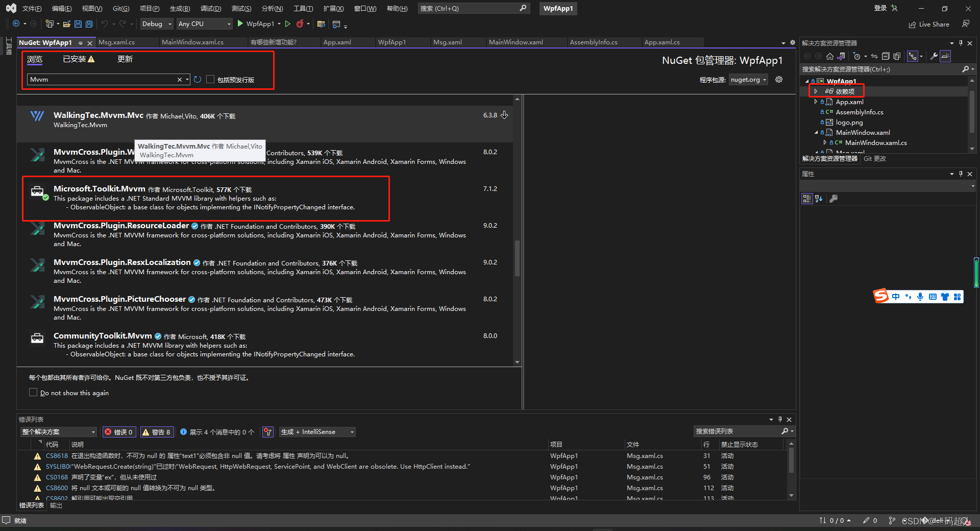Toggle Errors 0 filter in error list
This screenshot has height=531, width=980.
click(x=119, y=432)
